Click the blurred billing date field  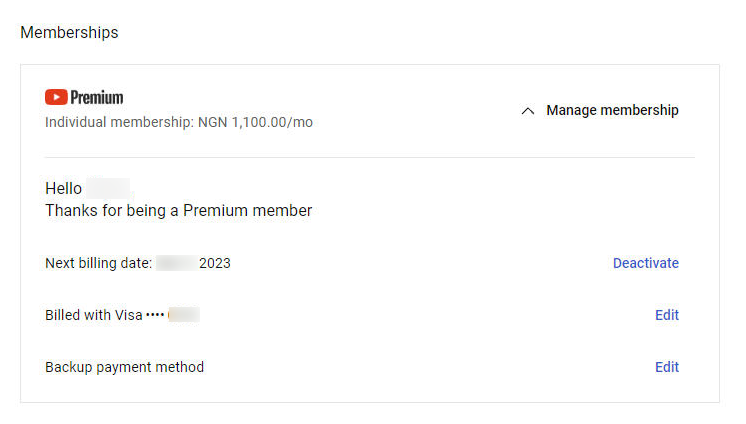(177, 263)
